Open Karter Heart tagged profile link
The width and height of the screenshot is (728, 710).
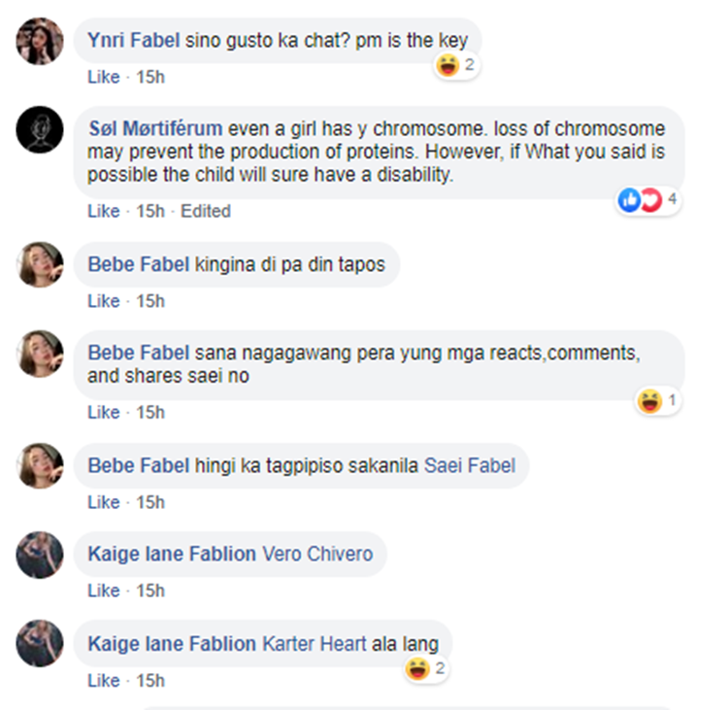click(x=314, y=643)
